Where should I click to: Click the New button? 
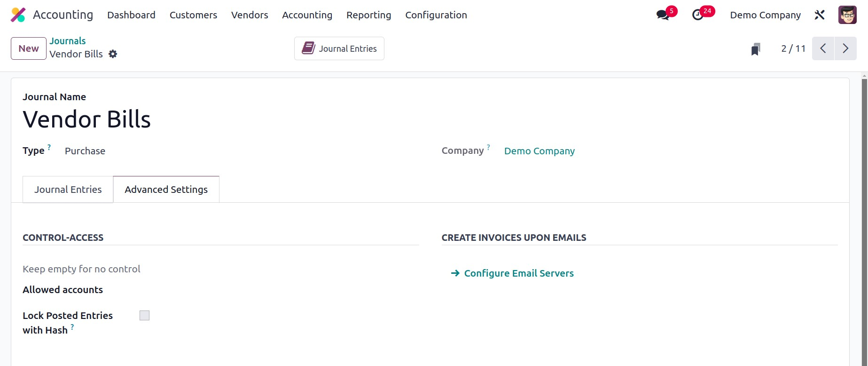(x=29, y=48)
